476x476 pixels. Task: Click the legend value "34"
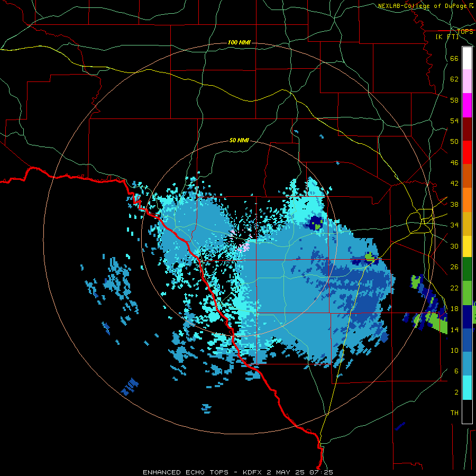click(454, 225)
